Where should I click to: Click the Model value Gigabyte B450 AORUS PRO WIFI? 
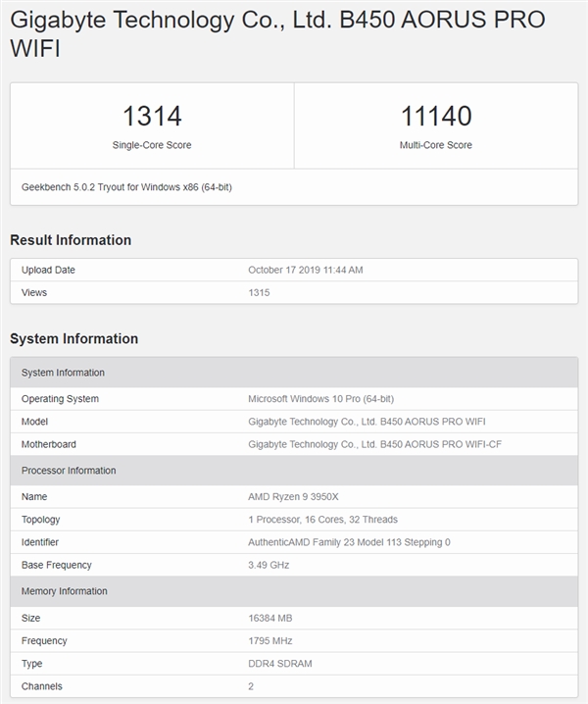point(367,422)
